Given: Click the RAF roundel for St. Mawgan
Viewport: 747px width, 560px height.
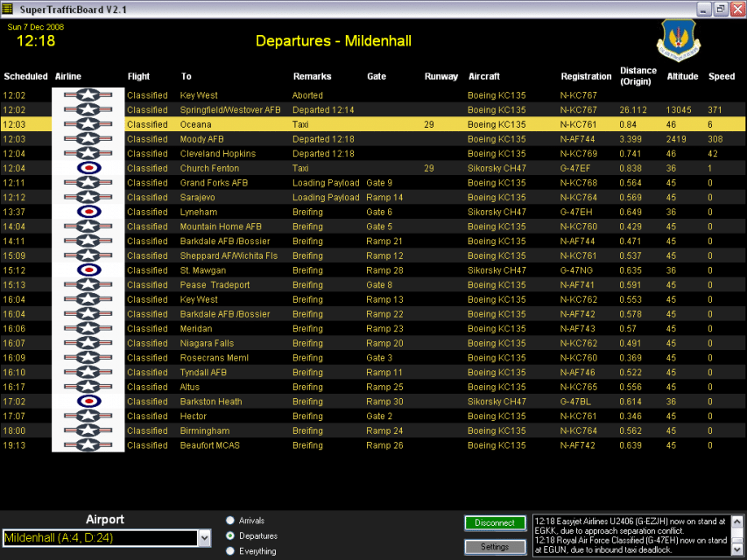Looking at the screenshot, I should coord(88,270).
